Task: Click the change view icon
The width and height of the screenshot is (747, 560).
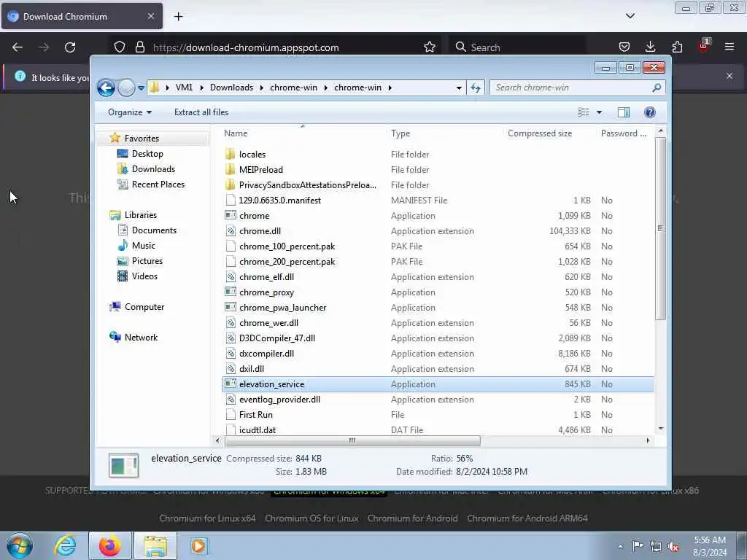Action: click(x=583, y=112)
